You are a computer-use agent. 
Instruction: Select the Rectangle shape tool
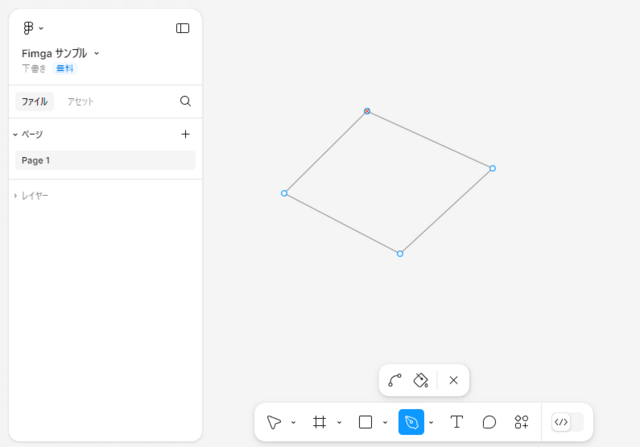click(x=365, y=422)
